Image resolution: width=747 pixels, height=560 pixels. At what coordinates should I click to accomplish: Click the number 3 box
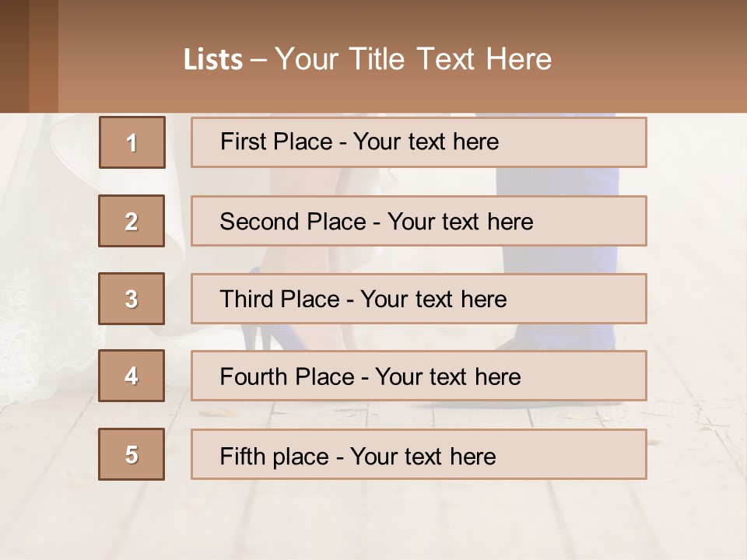(x=132, y=299)
